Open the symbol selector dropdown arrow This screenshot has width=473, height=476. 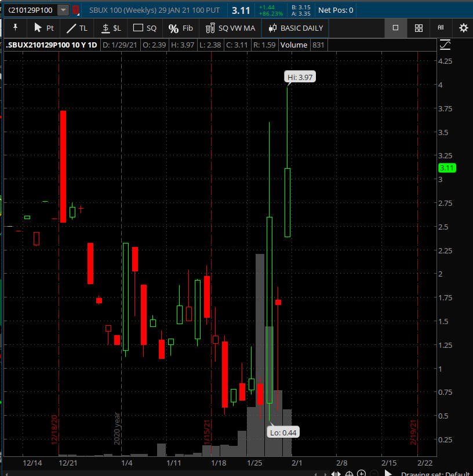pyautogui.click(x=63, y=10)
